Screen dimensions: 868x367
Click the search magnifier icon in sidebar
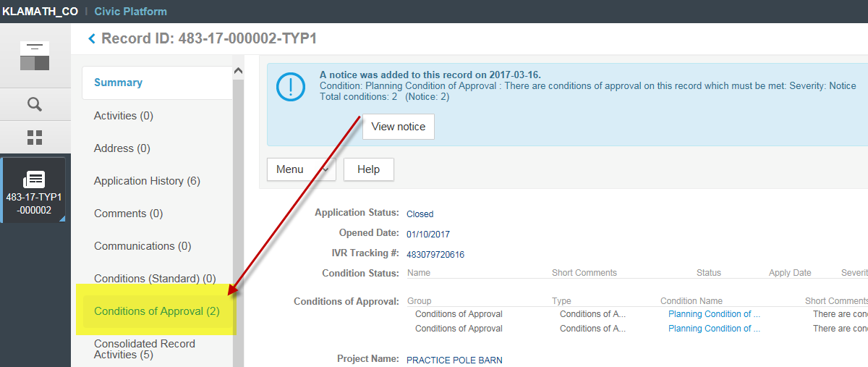click(35, 104)
